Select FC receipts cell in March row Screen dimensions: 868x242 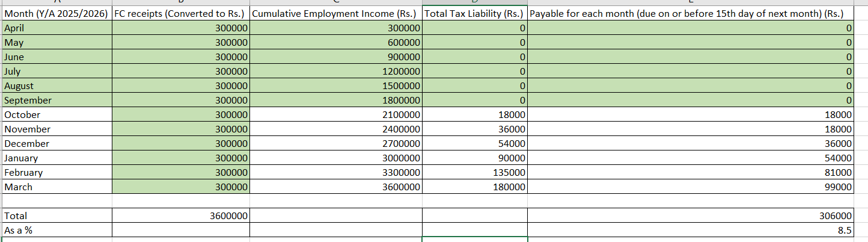(x=181, y=187)
